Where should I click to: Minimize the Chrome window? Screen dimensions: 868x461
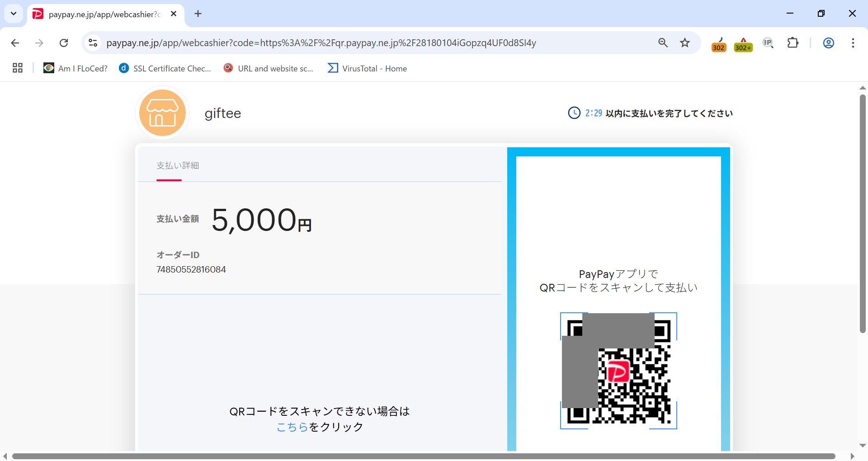[790, 14]
